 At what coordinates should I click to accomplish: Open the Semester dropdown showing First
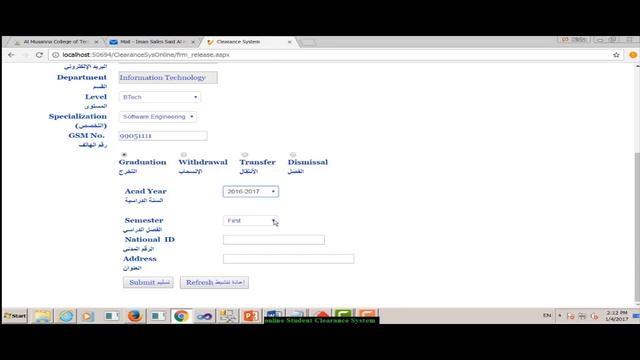(251, 220)
